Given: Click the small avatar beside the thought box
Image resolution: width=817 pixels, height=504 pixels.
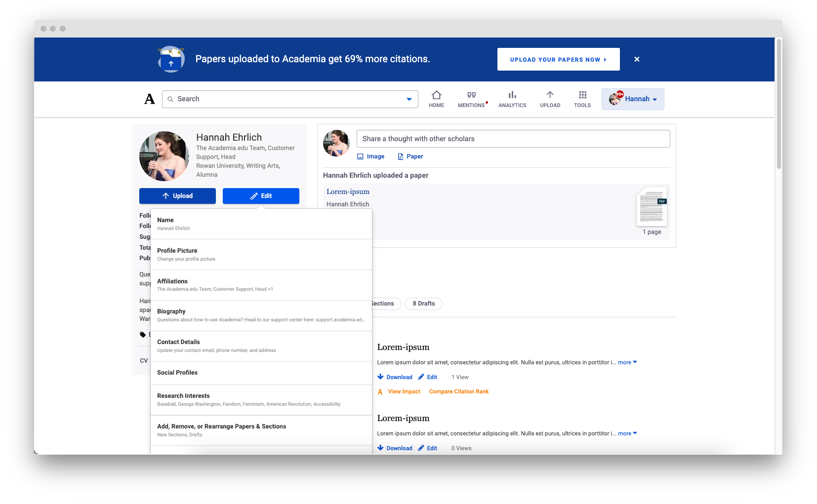Looking at the screenshot, I should [336, 143].
